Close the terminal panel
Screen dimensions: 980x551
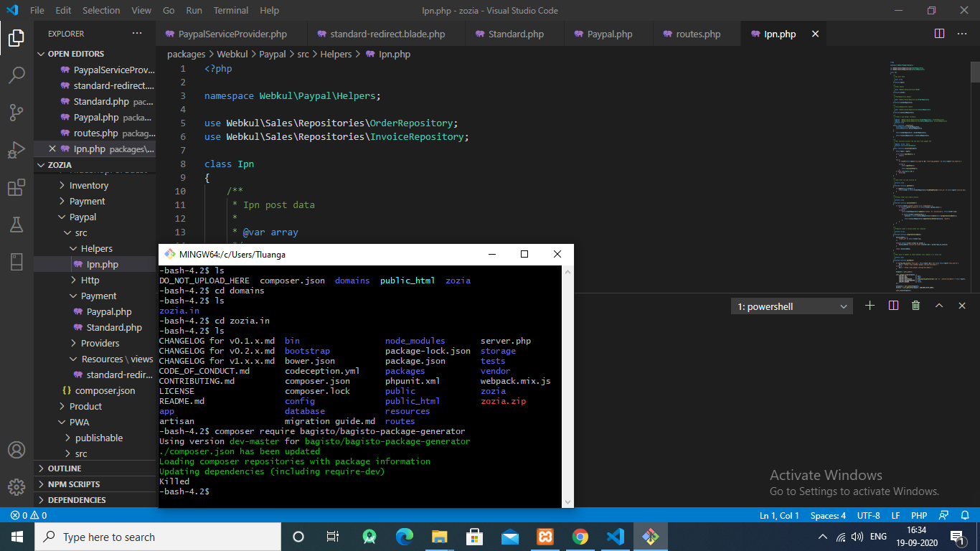click(x=961, y=306)
